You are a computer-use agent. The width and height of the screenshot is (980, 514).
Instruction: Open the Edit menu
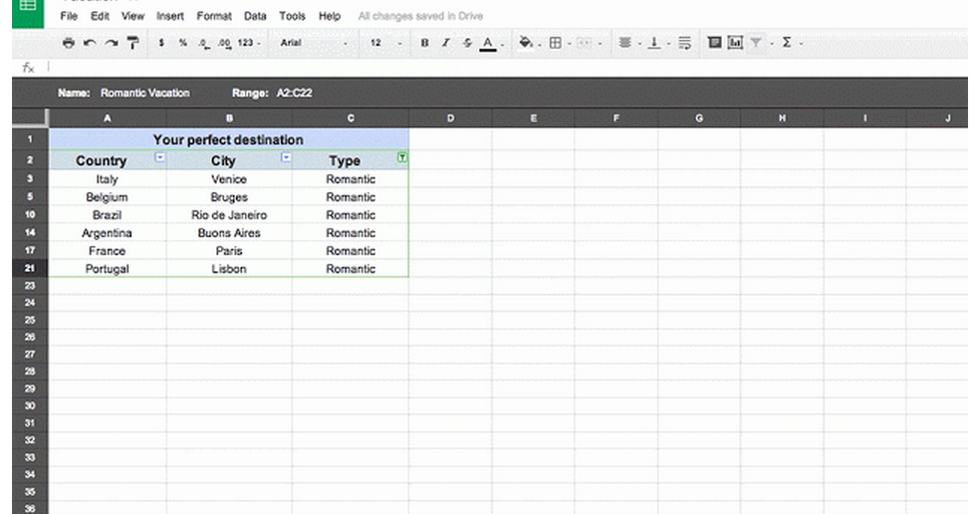tap(100, 16)
